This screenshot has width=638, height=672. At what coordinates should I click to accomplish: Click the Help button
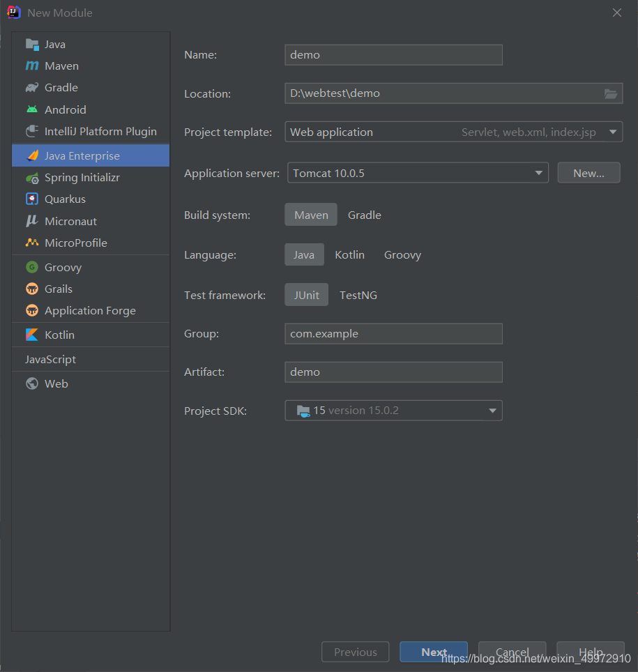591,652
